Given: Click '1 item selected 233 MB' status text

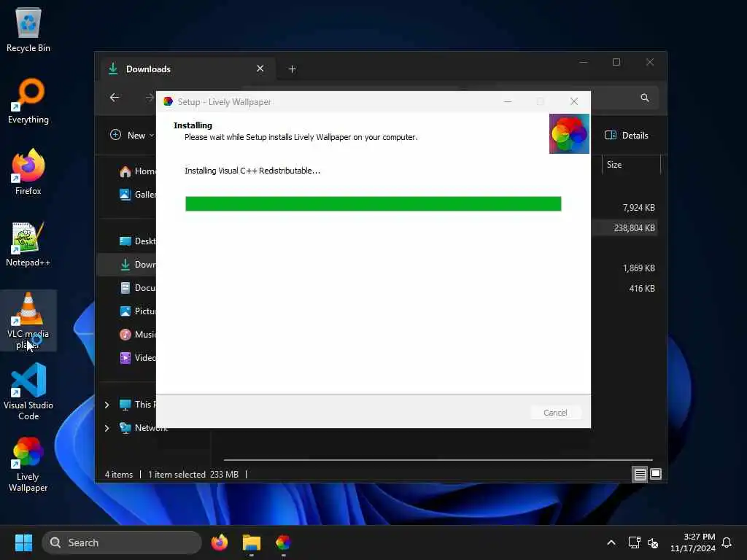Looking at the screenshot, I should [193, 475].
